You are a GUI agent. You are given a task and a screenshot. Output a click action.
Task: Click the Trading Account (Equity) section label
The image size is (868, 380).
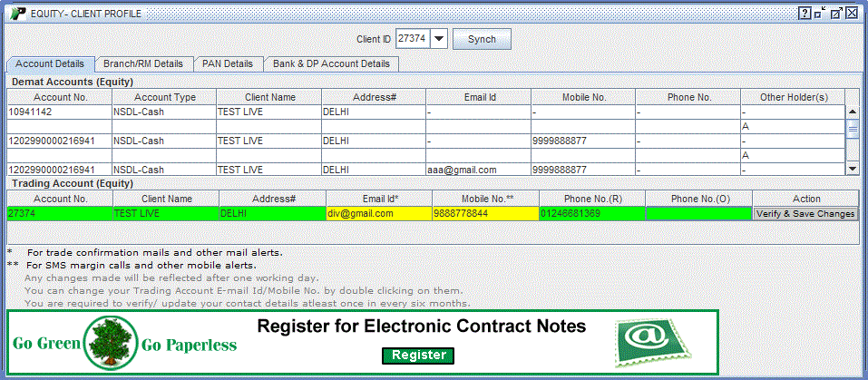click(x=73, y=183)
